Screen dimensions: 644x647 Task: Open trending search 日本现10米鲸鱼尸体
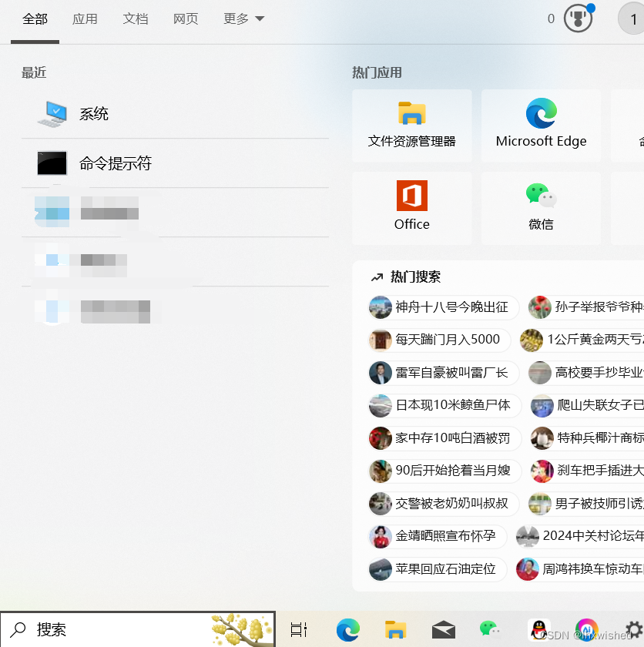[444, 406]
